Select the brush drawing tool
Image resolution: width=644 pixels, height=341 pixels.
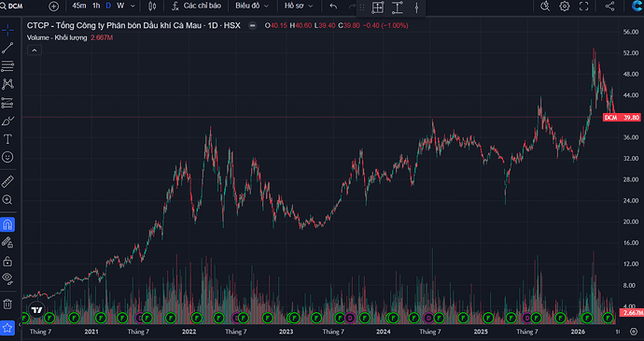click(7, 121)
